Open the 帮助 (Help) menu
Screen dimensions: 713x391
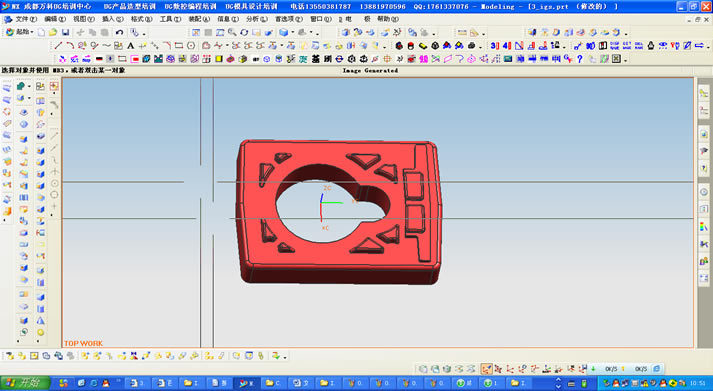click(x=388, y=19)
